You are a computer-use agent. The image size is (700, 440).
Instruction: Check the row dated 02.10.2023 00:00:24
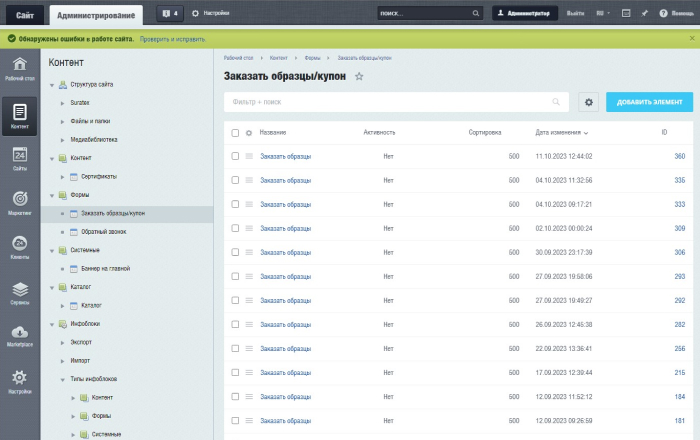coord(235,228)
